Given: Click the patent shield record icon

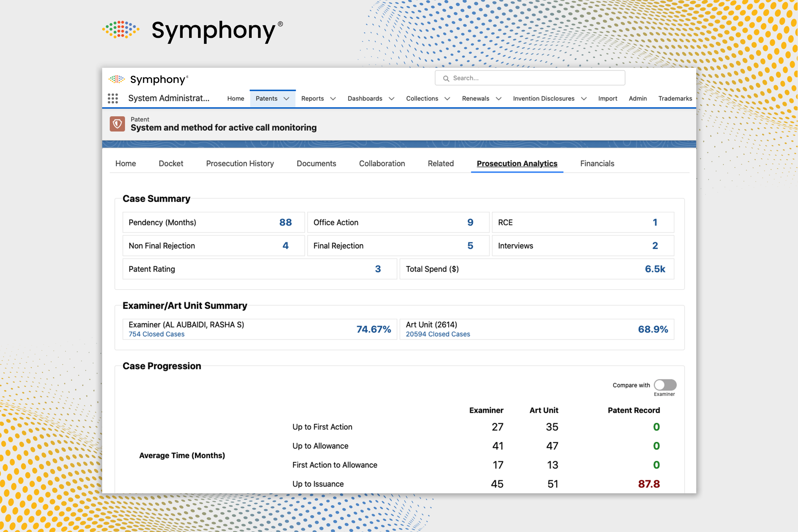Looking at the screenshot, I should 117,124.
